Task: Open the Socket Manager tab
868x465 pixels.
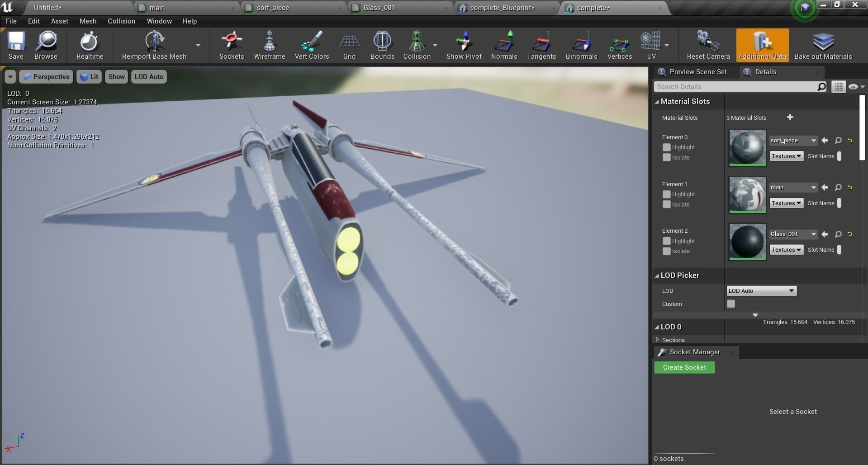Action: point(696,352)
